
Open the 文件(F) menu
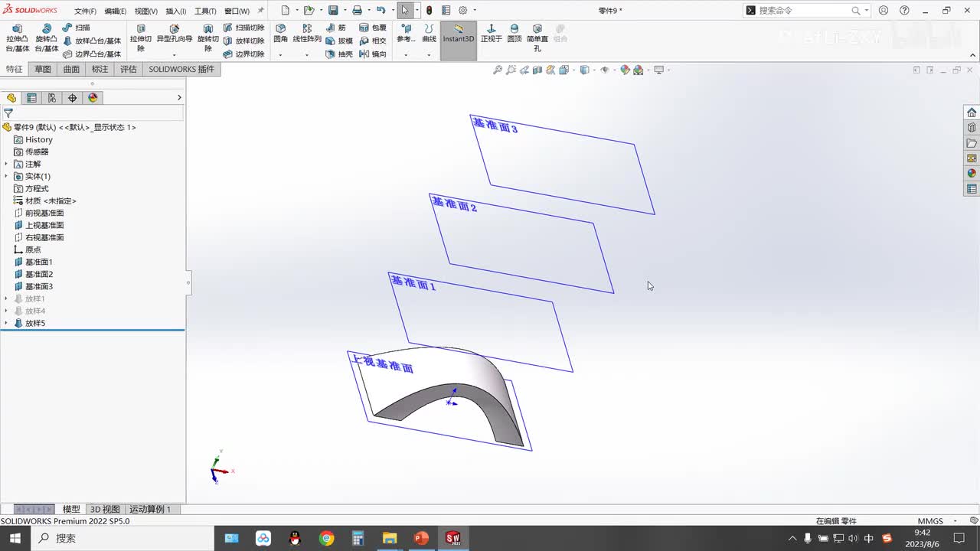click(x=85, y=11)
